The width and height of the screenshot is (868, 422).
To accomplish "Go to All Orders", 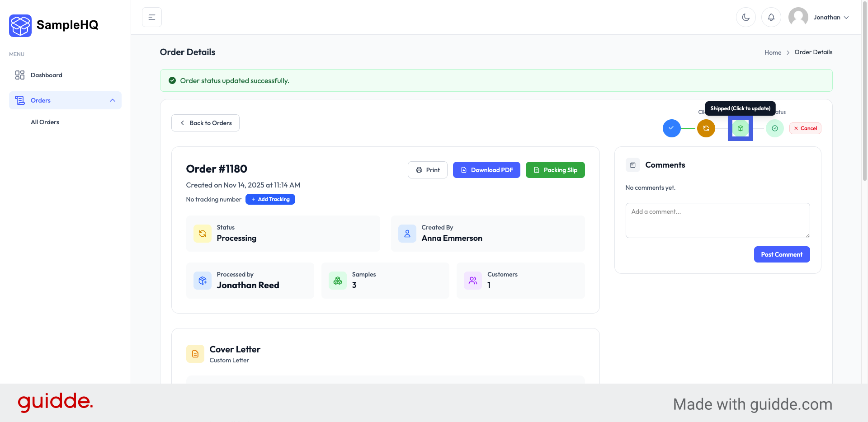I will (x=45, y=122).
